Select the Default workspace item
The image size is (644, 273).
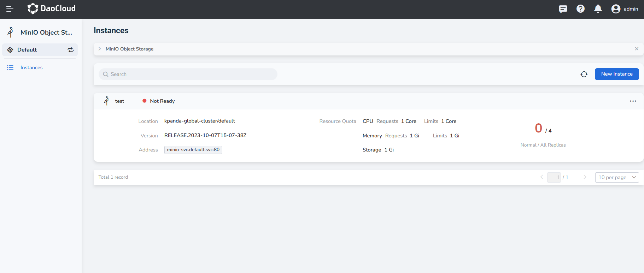coord(27,50)
